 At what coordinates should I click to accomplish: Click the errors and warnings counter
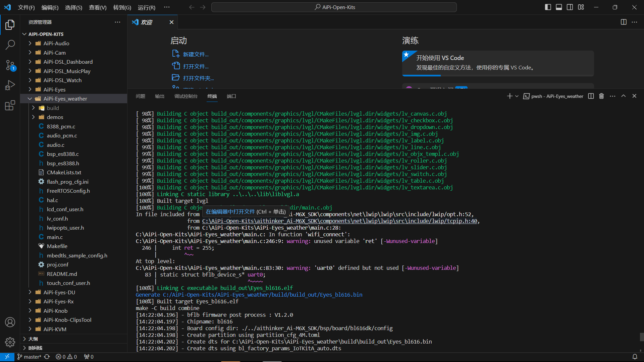(x=66, y=357)
